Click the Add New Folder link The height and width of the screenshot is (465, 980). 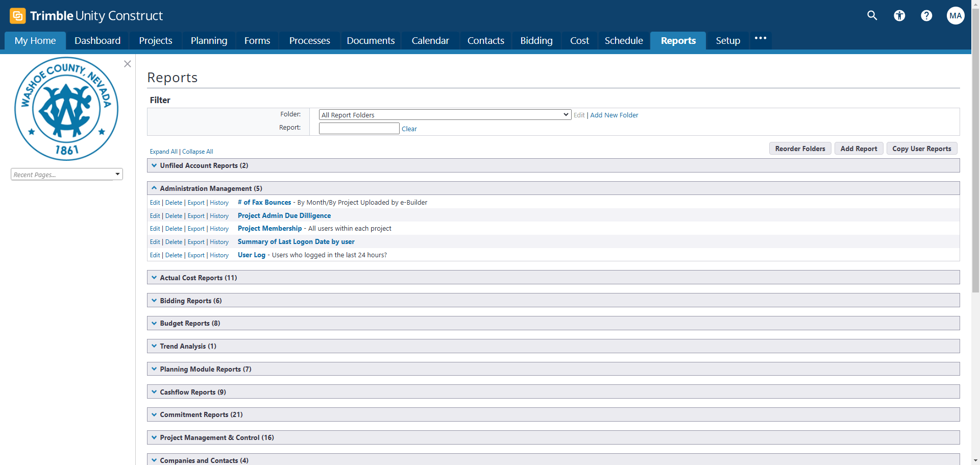pyautogui.click(x=614, y=115)
